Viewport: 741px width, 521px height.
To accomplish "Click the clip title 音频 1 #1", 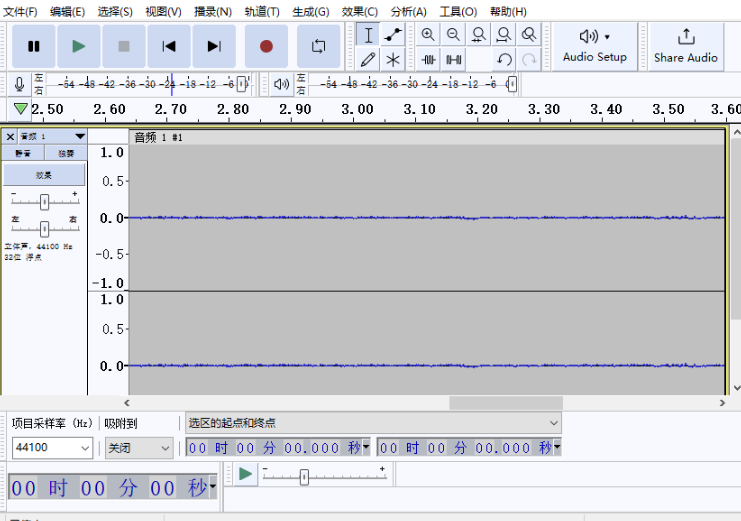I will (158, 138).
